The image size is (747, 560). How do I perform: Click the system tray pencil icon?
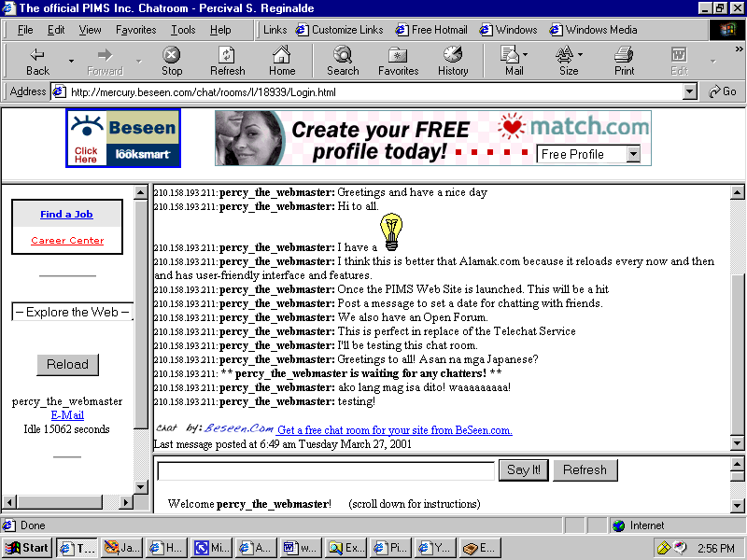click(663, 548)
